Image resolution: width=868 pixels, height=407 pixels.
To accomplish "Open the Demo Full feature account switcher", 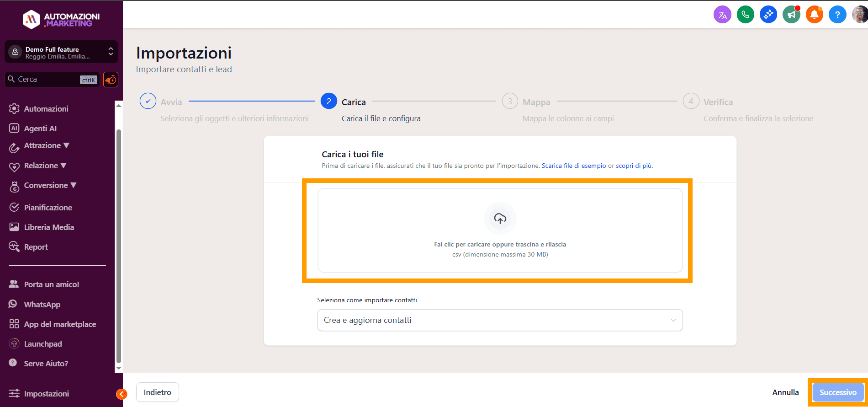I will coord(61,52).
